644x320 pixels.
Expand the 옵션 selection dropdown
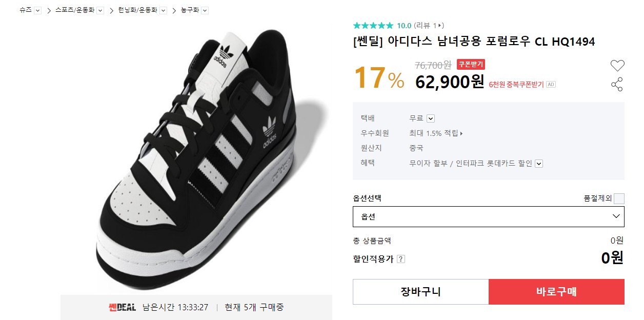pos(488,216)
